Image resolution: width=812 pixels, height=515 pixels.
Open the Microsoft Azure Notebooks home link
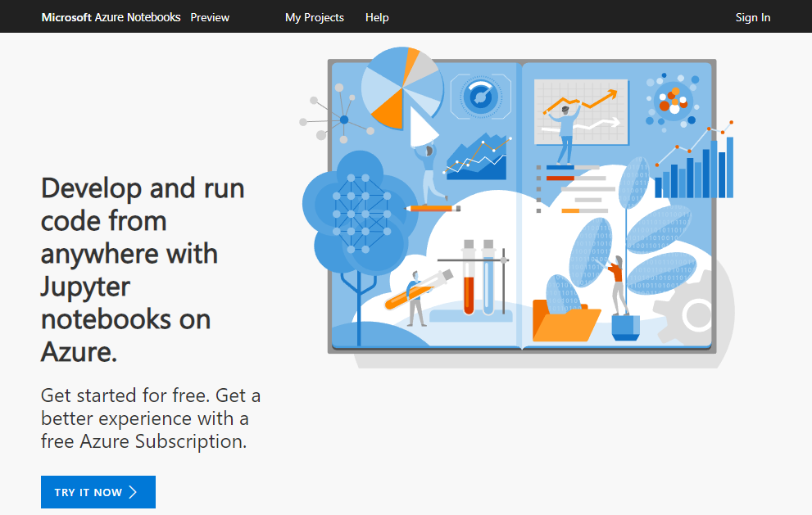[111, 17]
